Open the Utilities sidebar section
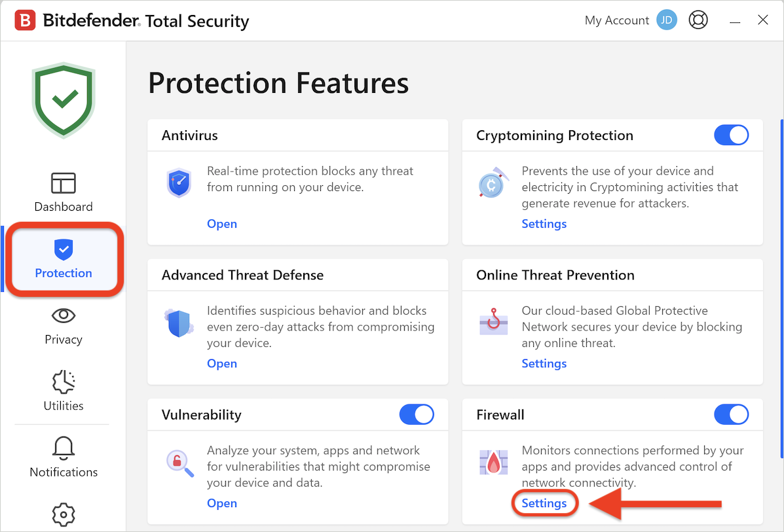The height and width of the screenshot is (532, 784). (64, 391)
